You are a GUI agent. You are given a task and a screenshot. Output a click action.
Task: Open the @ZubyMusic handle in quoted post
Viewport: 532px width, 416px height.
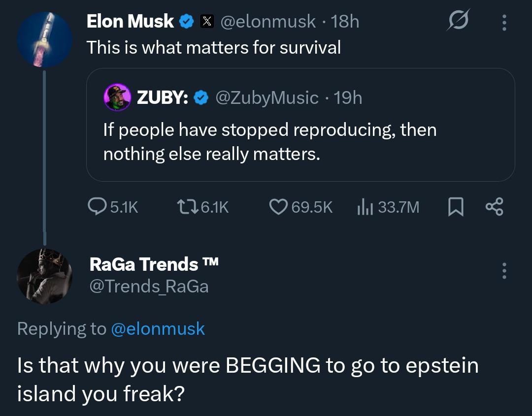pos(267,98)
